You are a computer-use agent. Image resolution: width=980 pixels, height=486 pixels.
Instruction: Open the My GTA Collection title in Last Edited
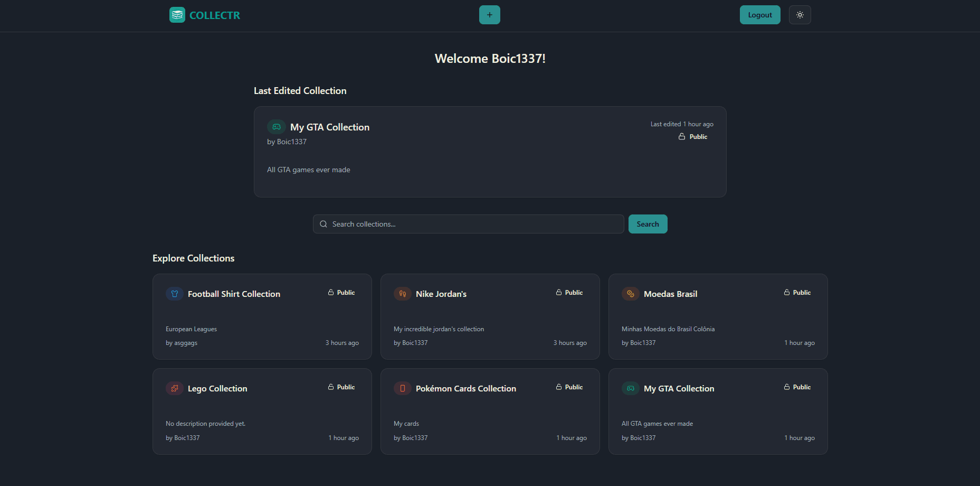[329, 127]
